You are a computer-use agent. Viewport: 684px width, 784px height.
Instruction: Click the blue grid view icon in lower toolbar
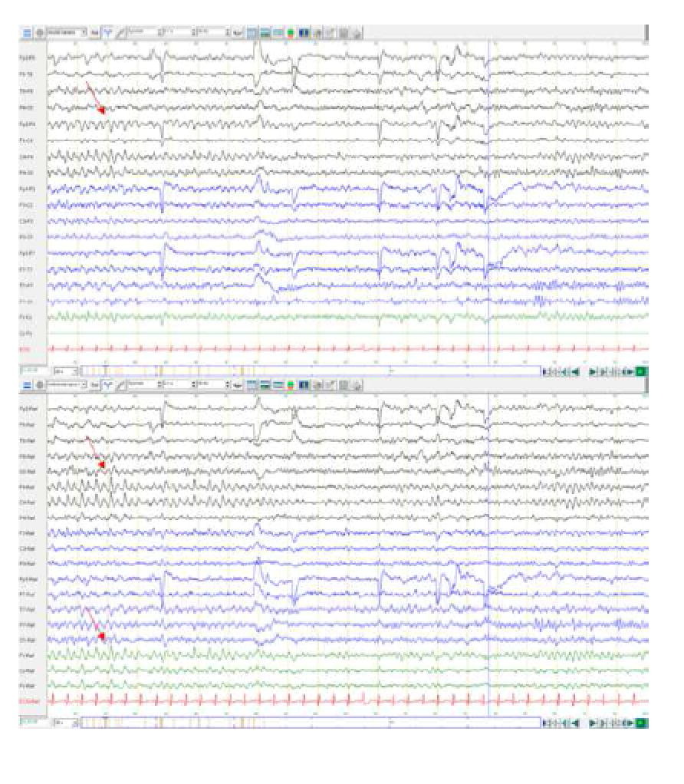click(x=252, y=385)
